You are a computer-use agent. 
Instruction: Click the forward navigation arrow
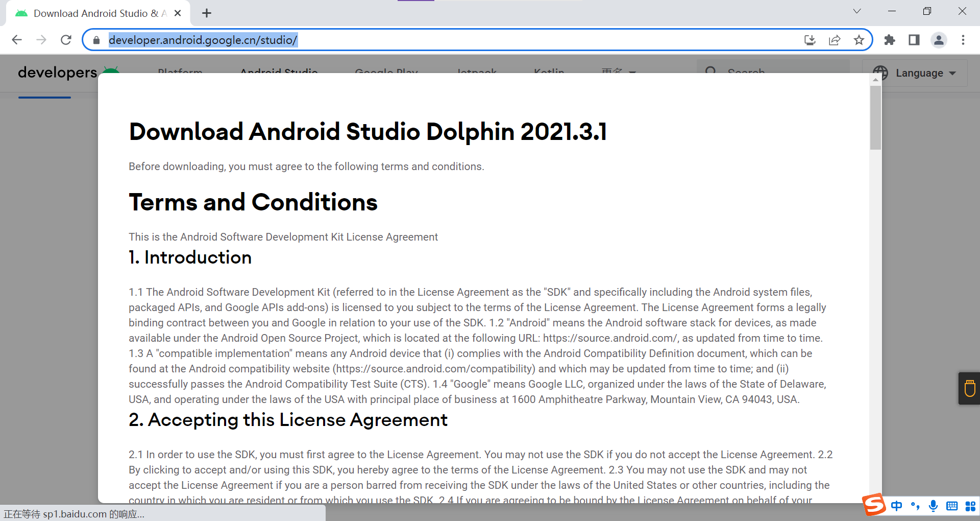point(41,40)
